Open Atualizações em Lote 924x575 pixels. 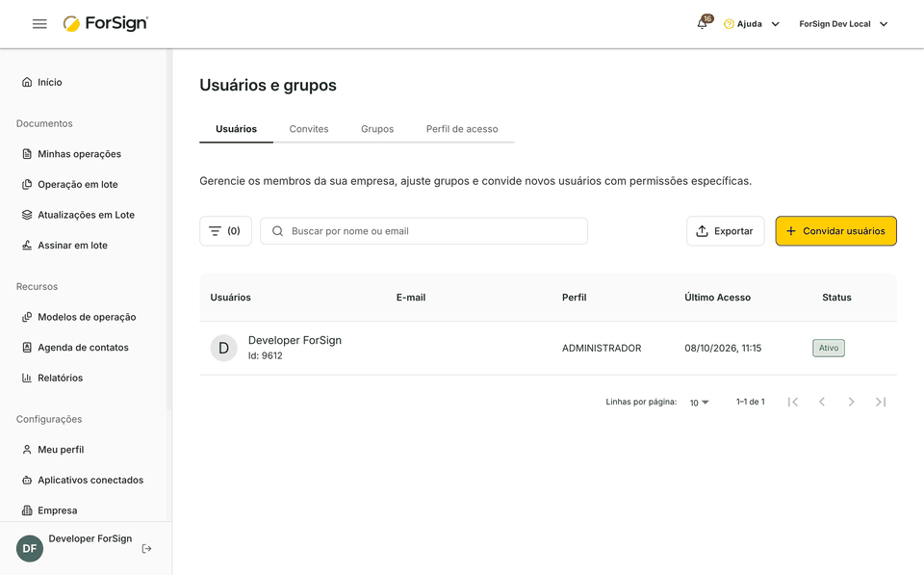78,215
